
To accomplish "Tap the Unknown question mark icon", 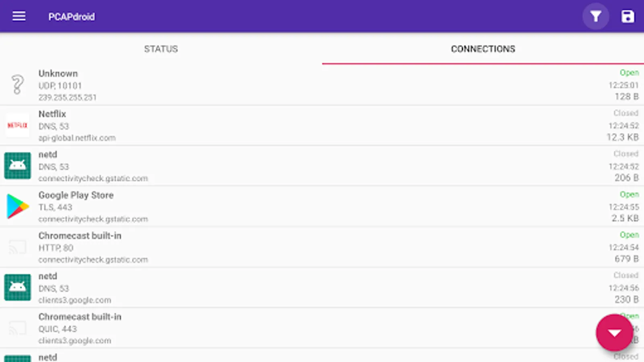I will tap(17, 85).
